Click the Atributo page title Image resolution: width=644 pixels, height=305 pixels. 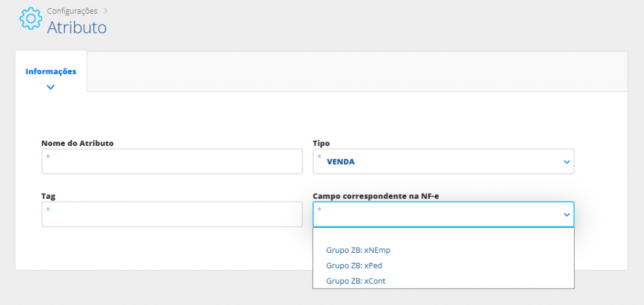point(77,28)
